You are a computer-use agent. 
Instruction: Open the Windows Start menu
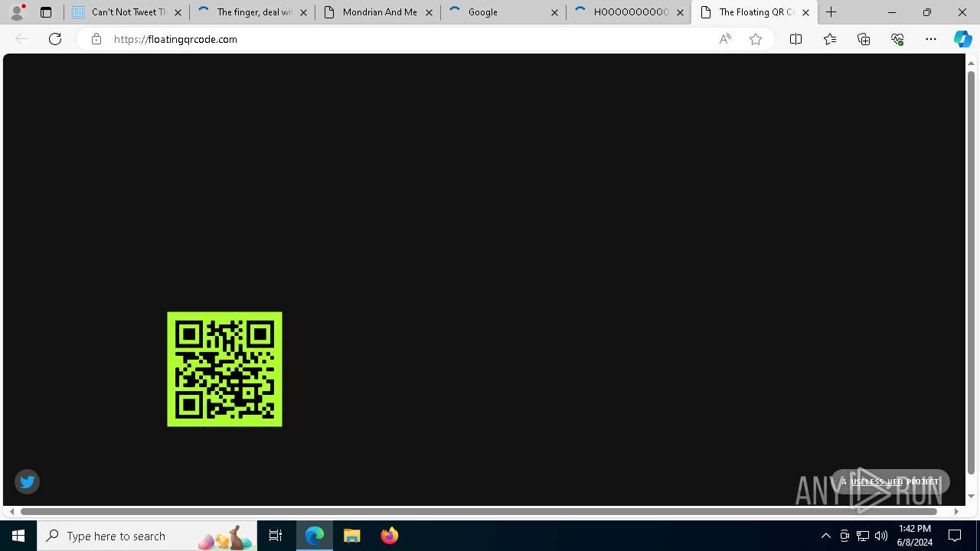(x=18, y=536)
